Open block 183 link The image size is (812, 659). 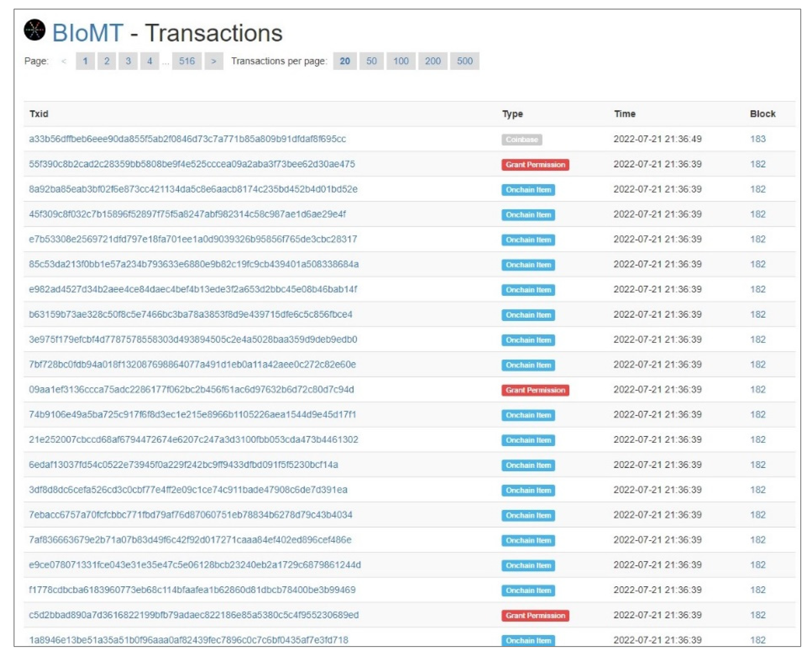(x=757, y=139)
